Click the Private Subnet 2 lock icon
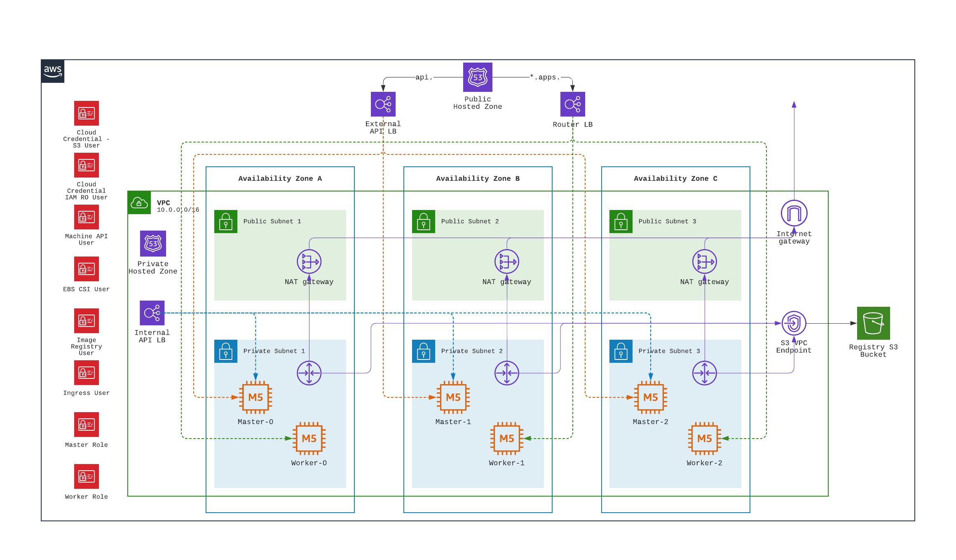The height and width of the screenshot is (560, 956). pos(424,351)
